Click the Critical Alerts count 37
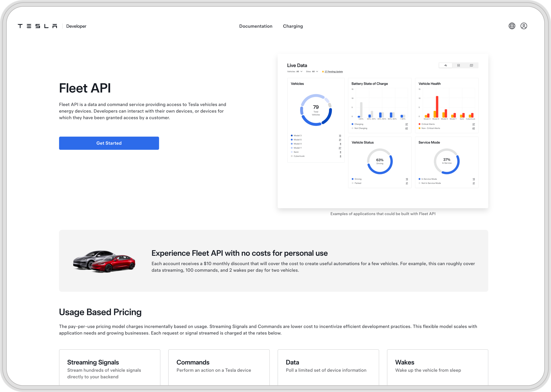The height and width of the screenshot is (392, 551). click(473, 124)
